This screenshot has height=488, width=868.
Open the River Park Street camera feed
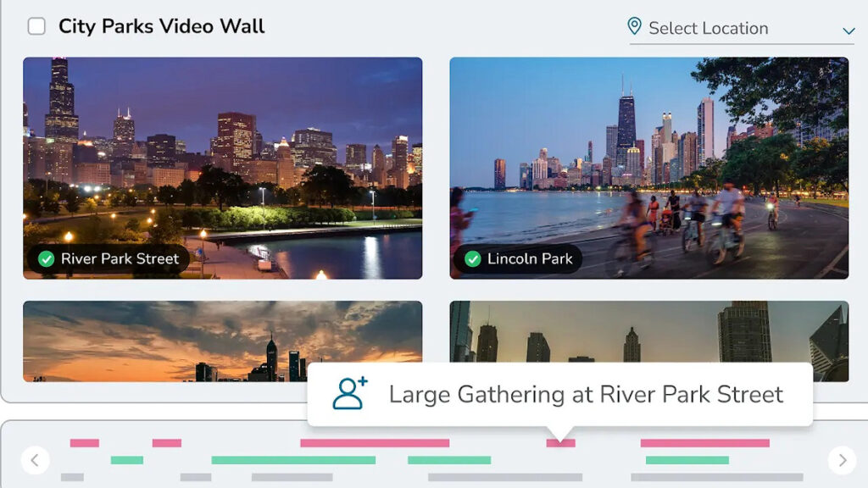tap(223, 169)
